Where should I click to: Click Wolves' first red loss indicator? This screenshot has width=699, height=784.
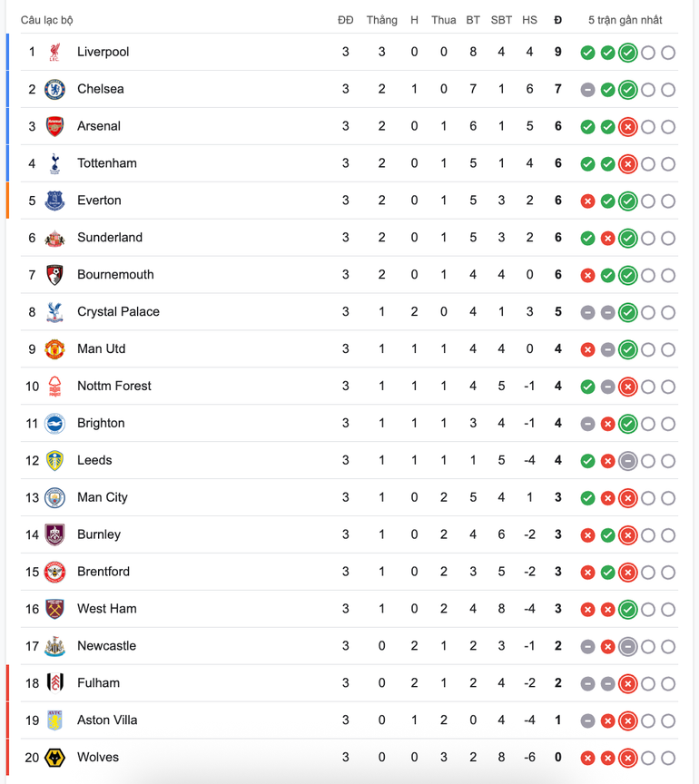tap(587, 759)
